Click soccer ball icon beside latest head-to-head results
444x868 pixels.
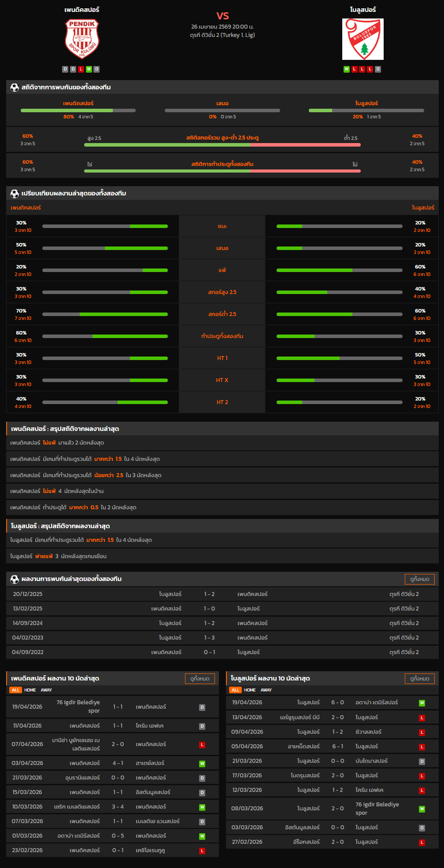point(15,579)
